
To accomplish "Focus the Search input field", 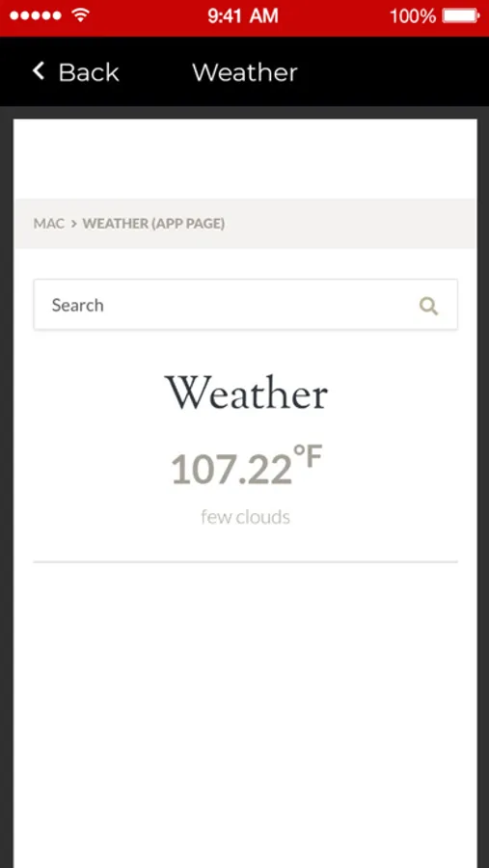I will [245, 305].
